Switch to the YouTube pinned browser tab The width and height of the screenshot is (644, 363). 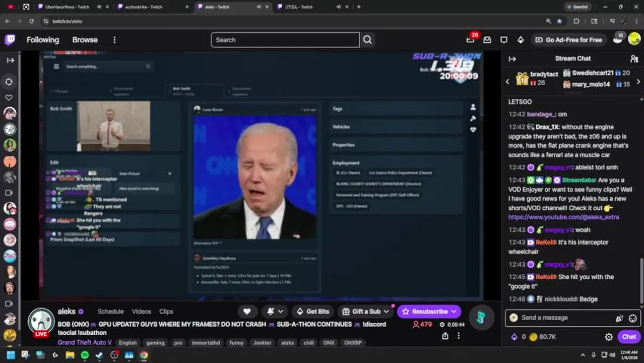tap(11, 7)
